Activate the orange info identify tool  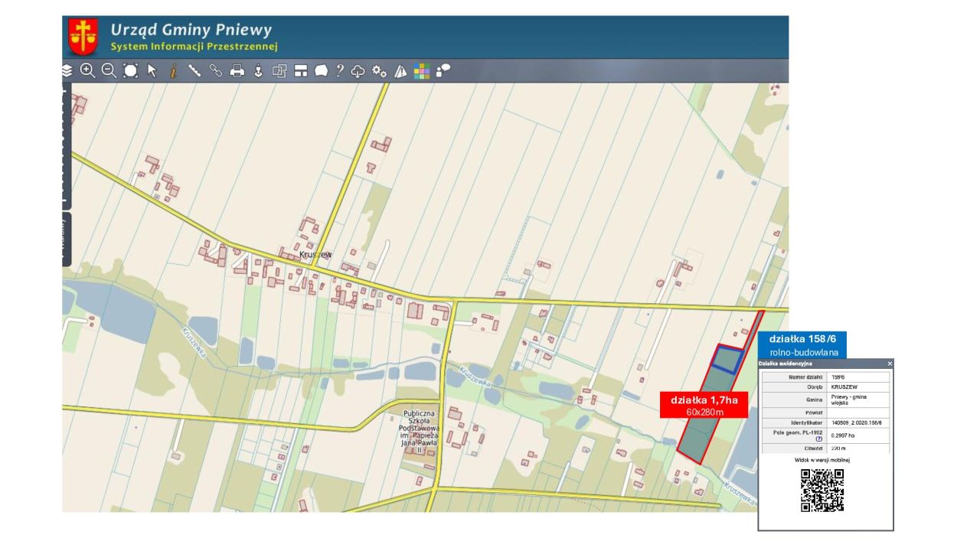pos(173,70)
